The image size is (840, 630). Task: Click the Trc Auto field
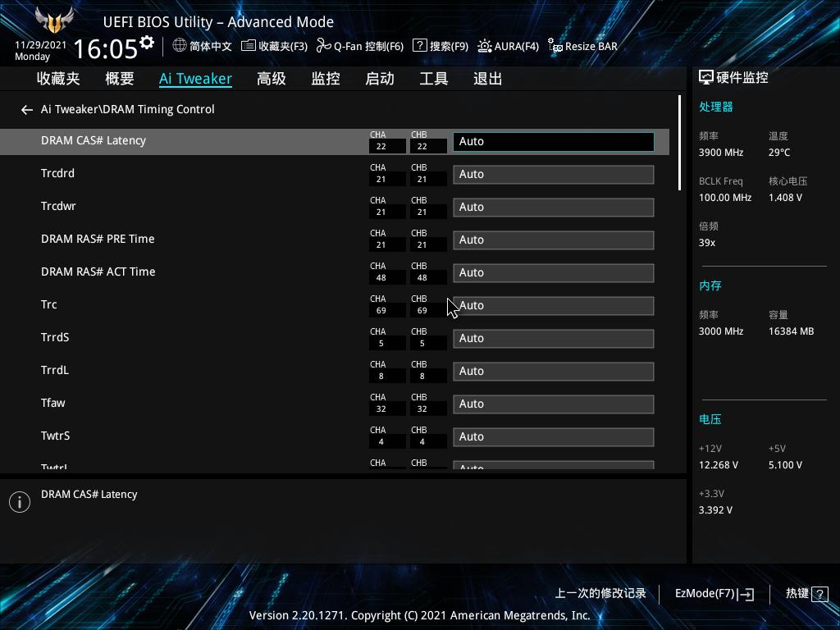tap(554, 306)
